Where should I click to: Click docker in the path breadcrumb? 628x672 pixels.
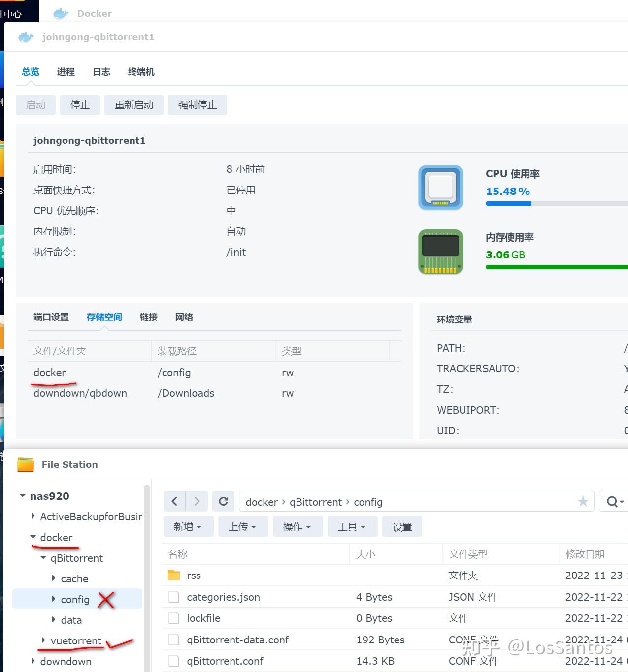tap(262, 502)
